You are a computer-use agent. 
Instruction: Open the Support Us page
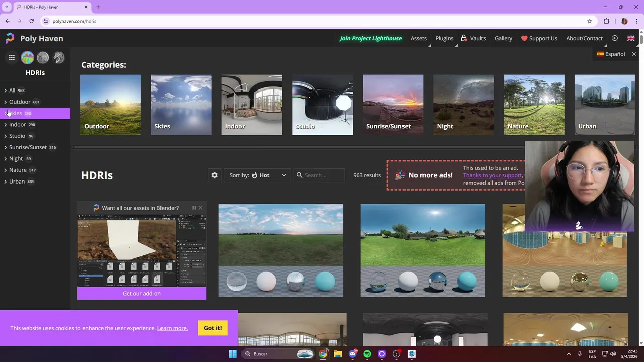(539, 38)
